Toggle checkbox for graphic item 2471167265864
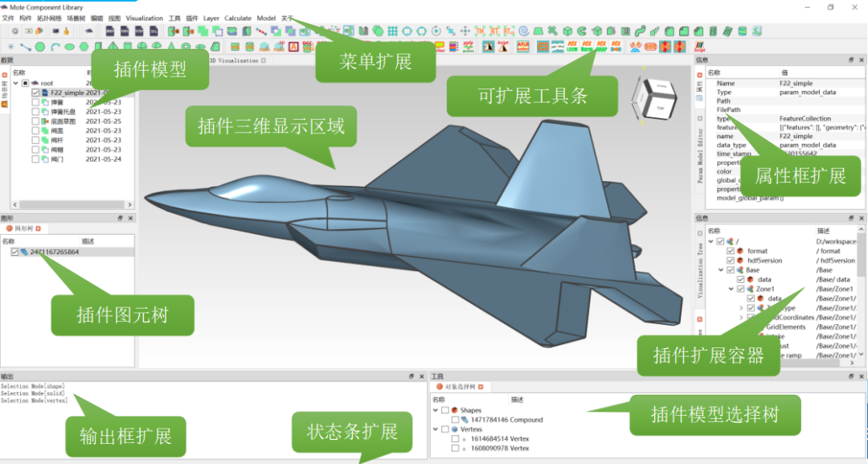 (15, 253)
